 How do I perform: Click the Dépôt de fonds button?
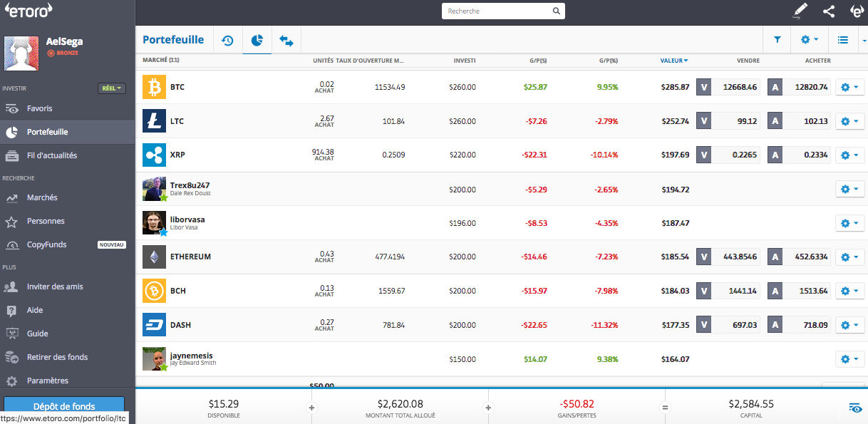(64, 407)
